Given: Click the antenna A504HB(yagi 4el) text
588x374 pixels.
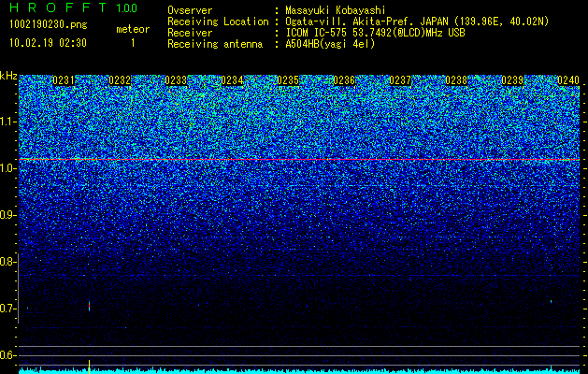Looking at the screenshot, I should click(330, 44).
